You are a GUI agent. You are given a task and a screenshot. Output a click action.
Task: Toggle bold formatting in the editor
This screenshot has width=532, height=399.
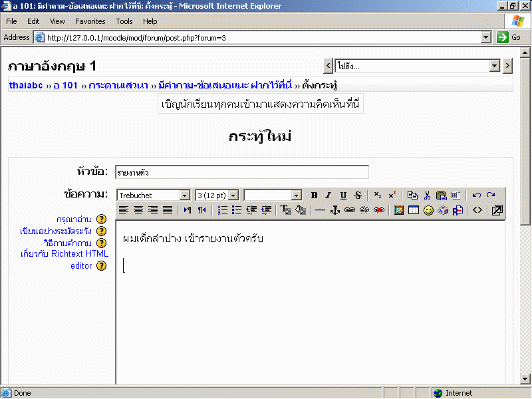pos(314,196)
